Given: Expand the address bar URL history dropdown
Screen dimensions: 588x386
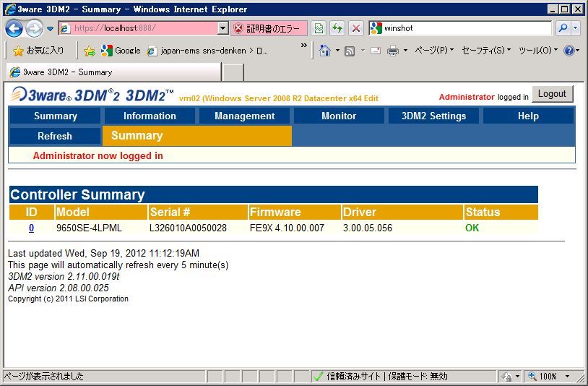Looking at the screenshot, I should point(223,28).
